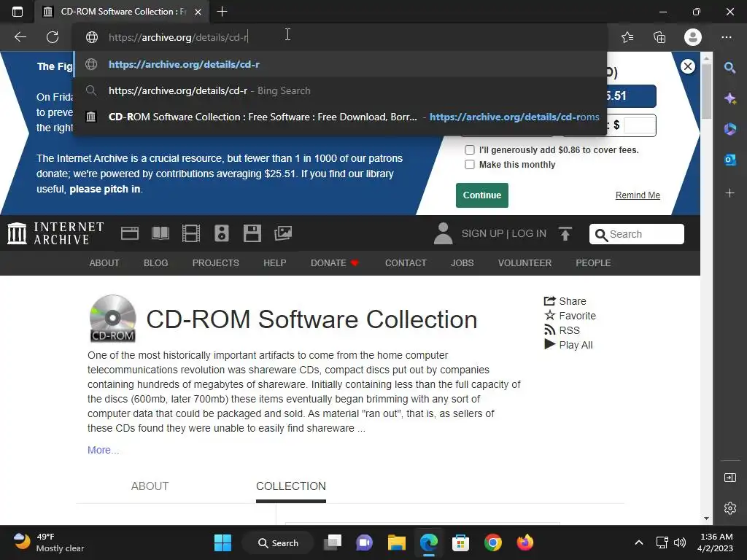The image size is (747, 560).
Task: Click Share for the collection
Action: click(x=565, y=301)
